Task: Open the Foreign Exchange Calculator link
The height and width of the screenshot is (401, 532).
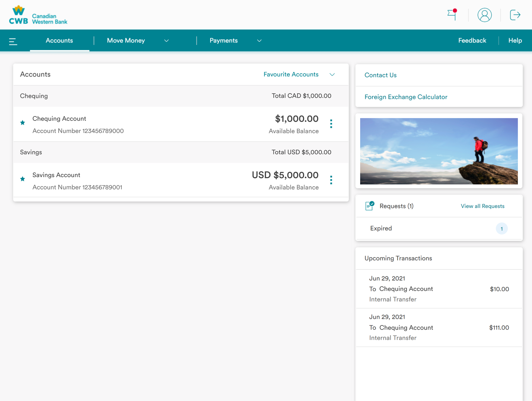Action: 406,97
